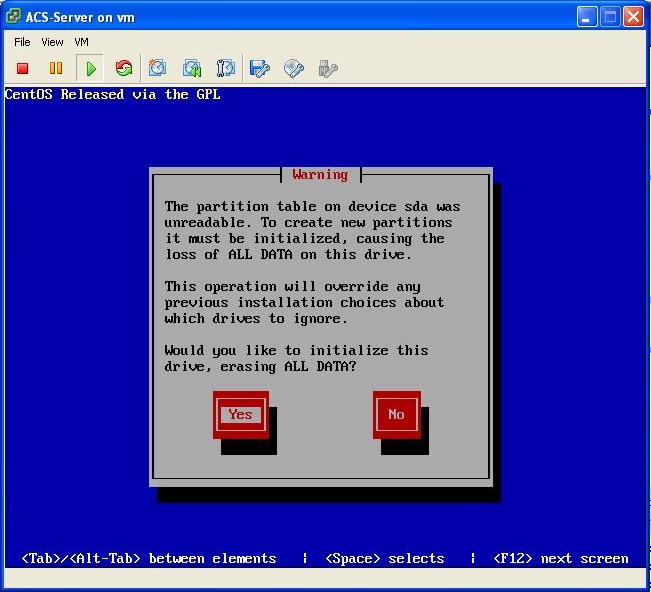Open the snapshot manager icon

coord(226,68)
